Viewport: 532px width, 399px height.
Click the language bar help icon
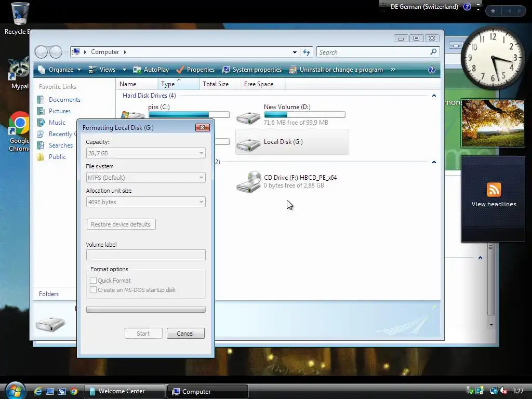point(467,7)
